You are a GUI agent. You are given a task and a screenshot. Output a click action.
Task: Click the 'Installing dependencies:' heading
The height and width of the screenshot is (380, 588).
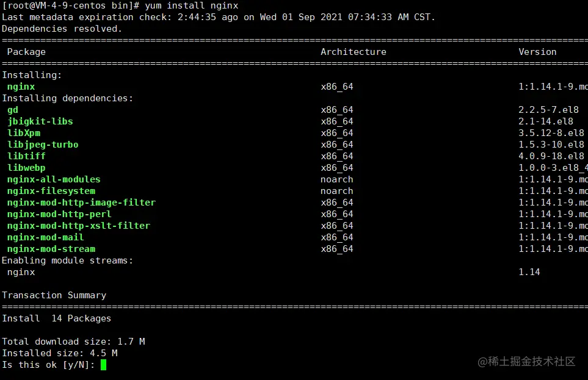pyautogui.click(x=68, y=98)
